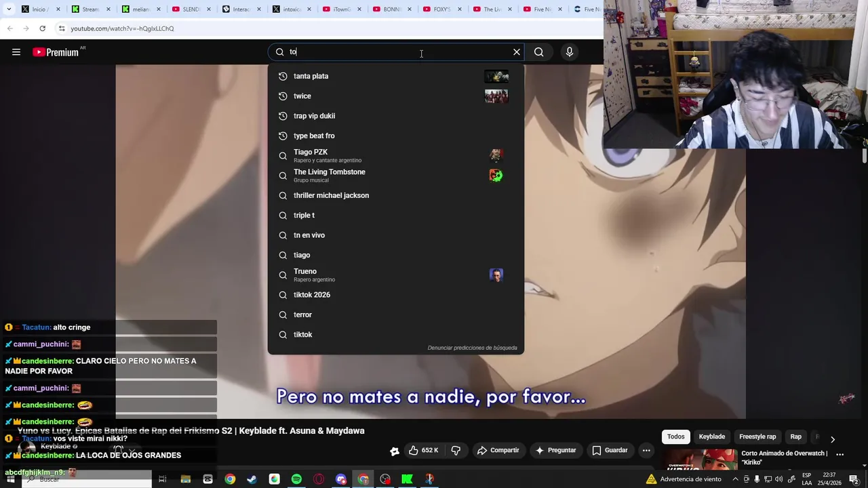Select 'thriller michael jackson' suggestion
Image resolution: width=868 pixels, height=488 pixels.
[395, 195]
